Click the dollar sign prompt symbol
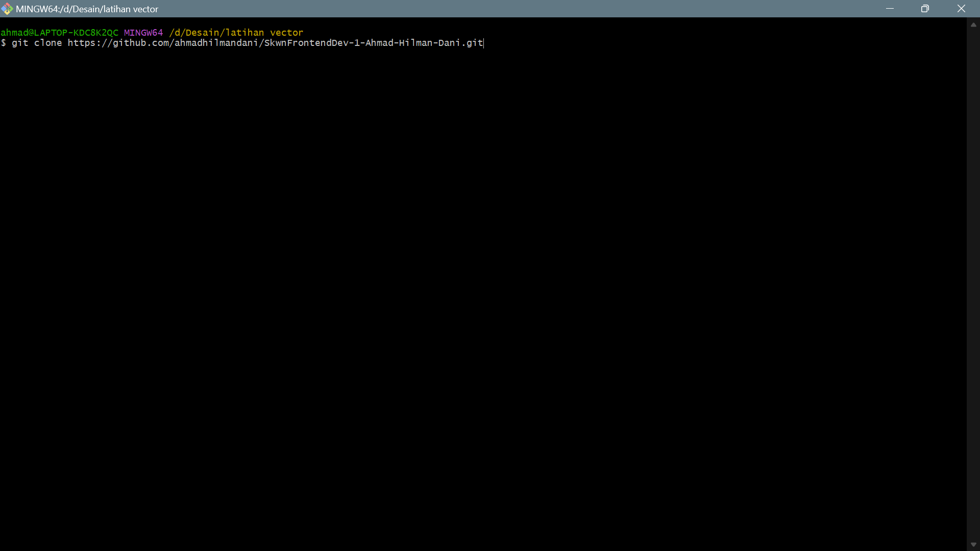The height and width of the screenshot is (551, 980). tap(4, 43)
